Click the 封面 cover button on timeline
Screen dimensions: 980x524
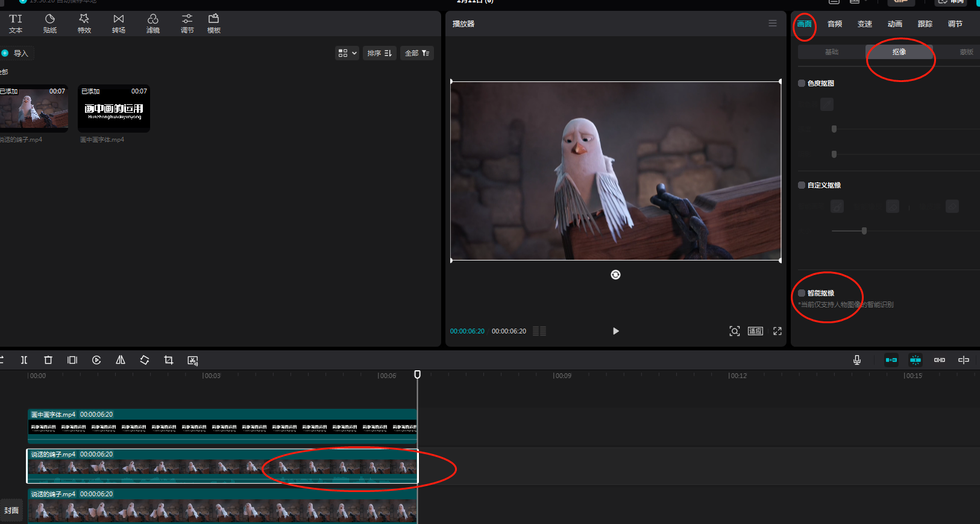pos(11,510)
